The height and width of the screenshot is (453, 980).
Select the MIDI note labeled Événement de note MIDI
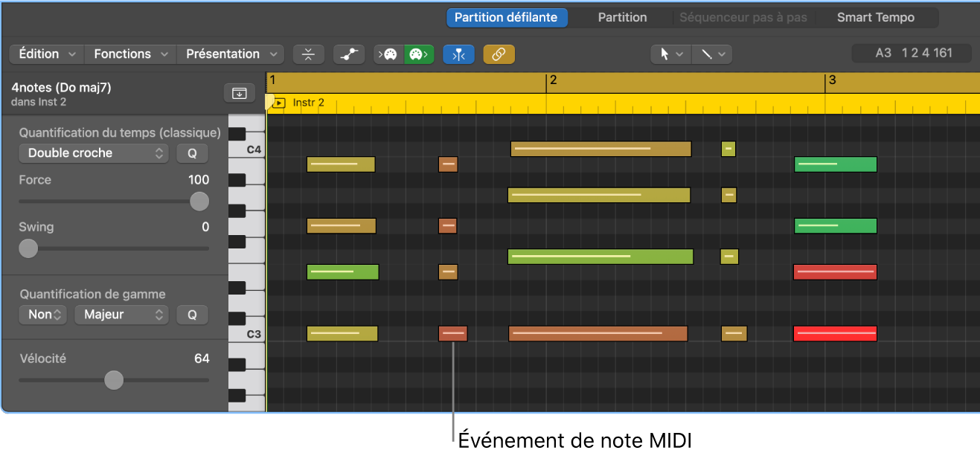452,333
